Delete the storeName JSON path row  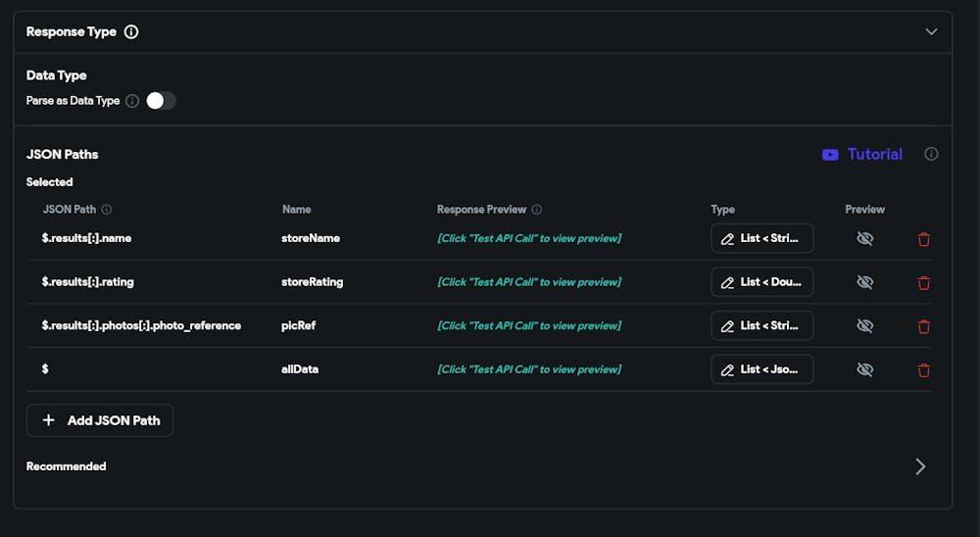pos(923,239)
